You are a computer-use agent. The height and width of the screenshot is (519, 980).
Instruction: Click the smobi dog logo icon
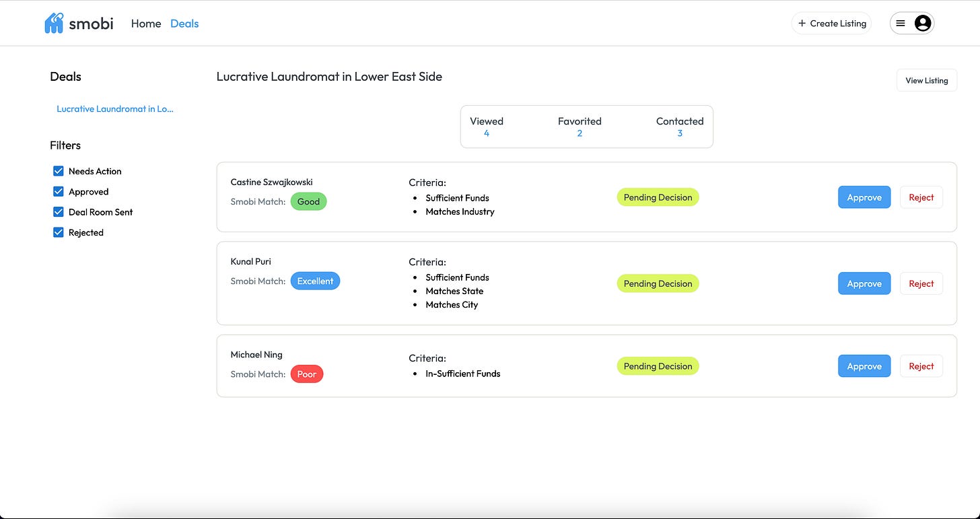click(x=54, y=22)
